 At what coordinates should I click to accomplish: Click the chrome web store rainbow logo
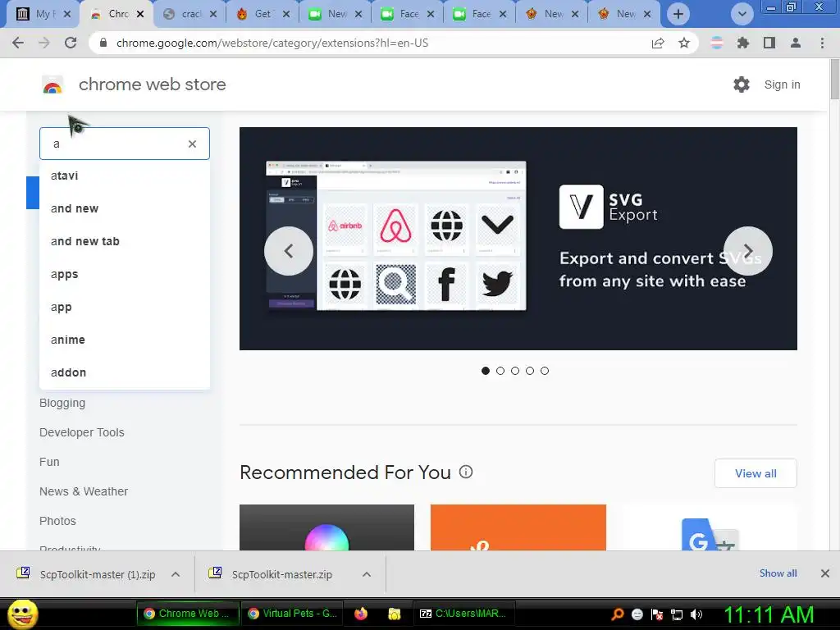pos(52,84)
